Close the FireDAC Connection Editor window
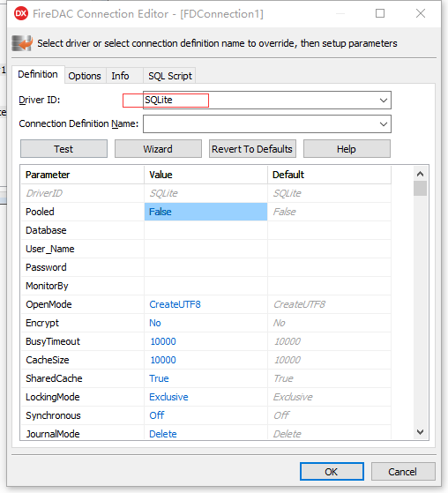This screenshot has height=493, width=448. coord(421,13)
